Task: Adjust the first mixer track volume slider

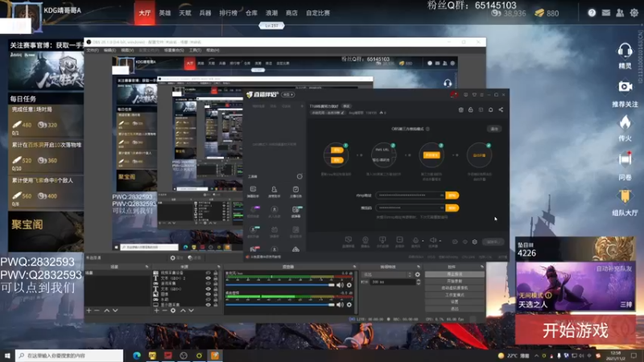Action: [x=279, y=285]
